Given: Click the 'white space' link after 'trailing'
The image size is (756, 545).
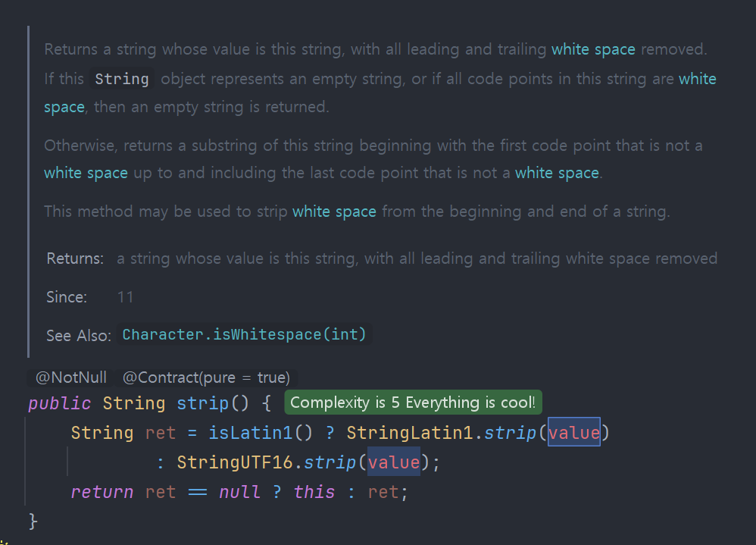Looking at the screenshot, I should pyautogui.click(x=593, y=49).
